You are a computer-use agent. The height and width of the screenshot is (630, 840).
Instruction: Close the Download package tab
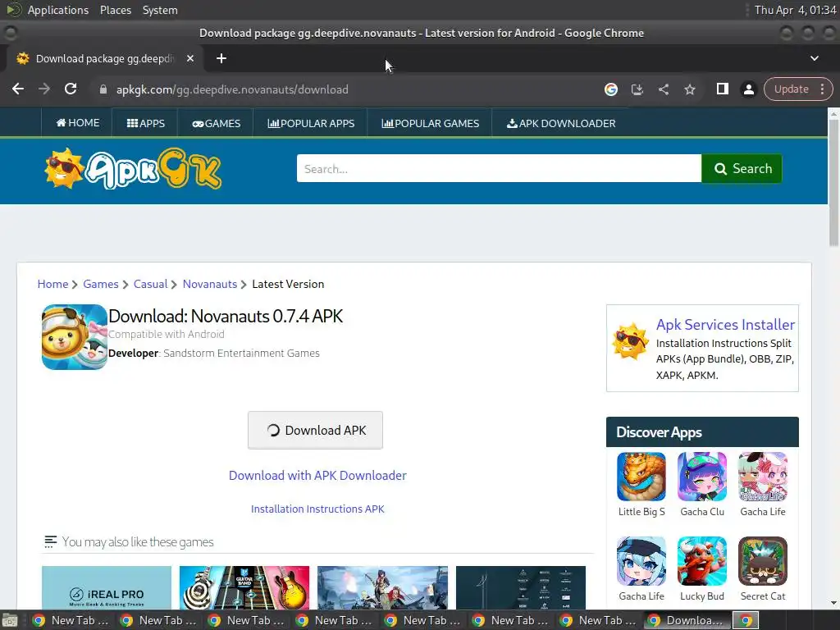click(x=190, y=58)
